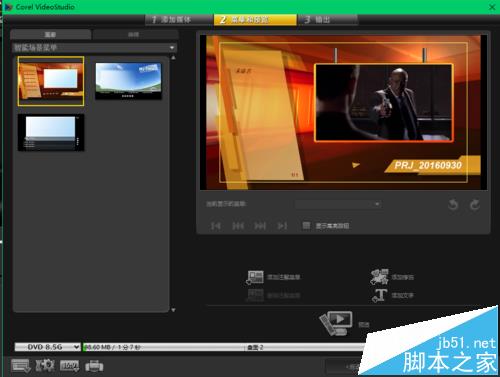
Task: Select step 2 Menu and Preview tab
Action: pyautogui.click(x=255, y=19)
